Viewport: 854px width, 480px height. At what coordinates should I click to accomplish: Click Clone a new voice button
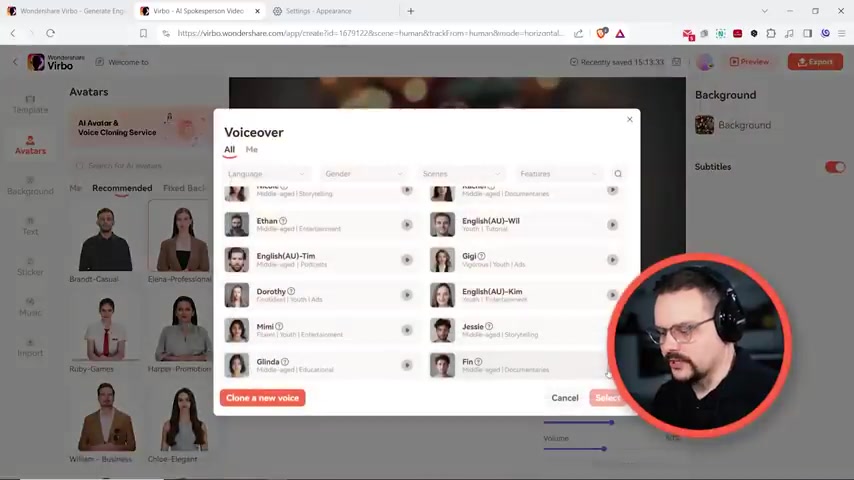(x=263, y=398)
